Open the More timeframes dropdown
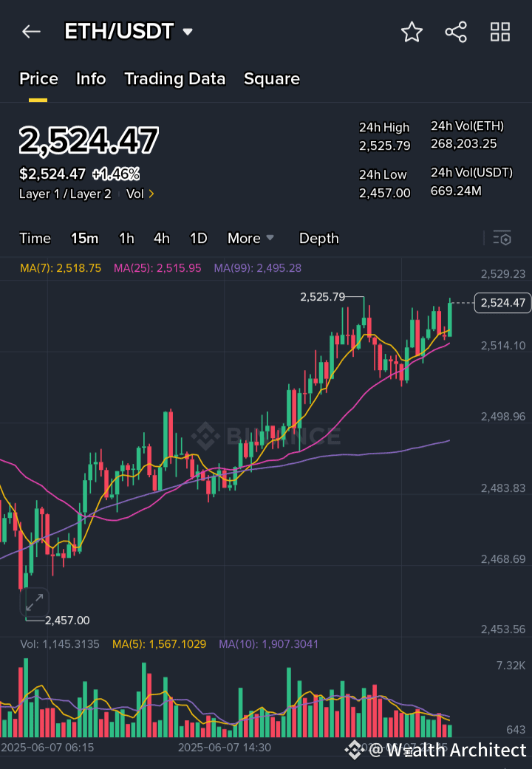The height and width of the screenshot is (769, 532). (x=250, y=238)
